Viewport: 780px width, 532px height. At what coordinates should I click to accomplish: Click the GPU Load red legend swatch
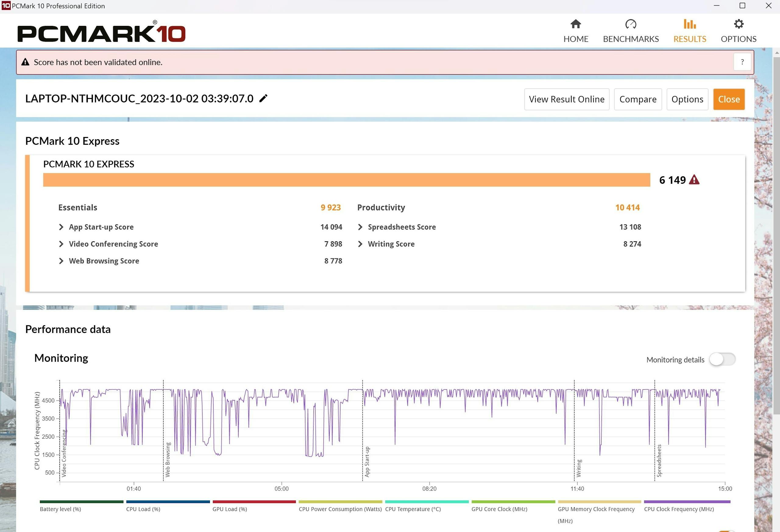click(254, 502)
